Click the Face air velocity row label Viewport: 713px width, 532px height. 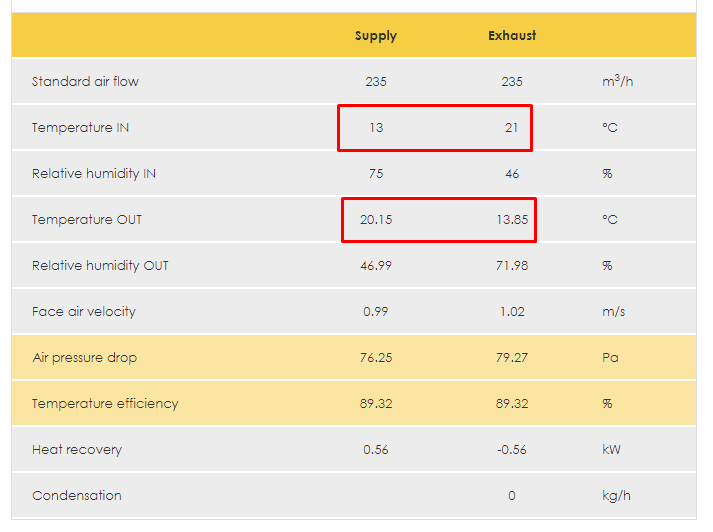coord(84,312)
